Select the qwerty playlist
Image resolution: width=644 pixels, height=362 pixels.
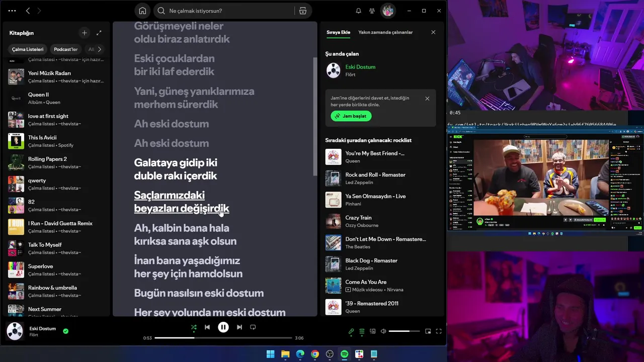(x=56, y=184)
